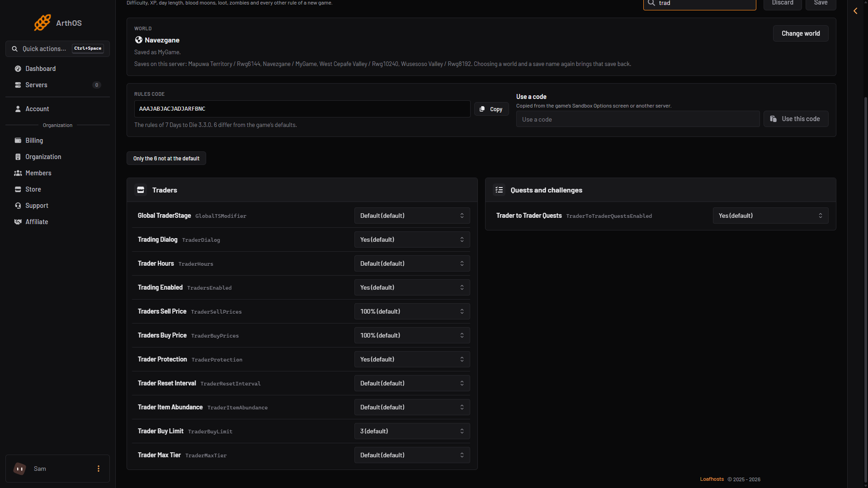Viewport: 868px width, 488px height.
Task: Open the Affiliate page
Action: (x=57, y=222)
